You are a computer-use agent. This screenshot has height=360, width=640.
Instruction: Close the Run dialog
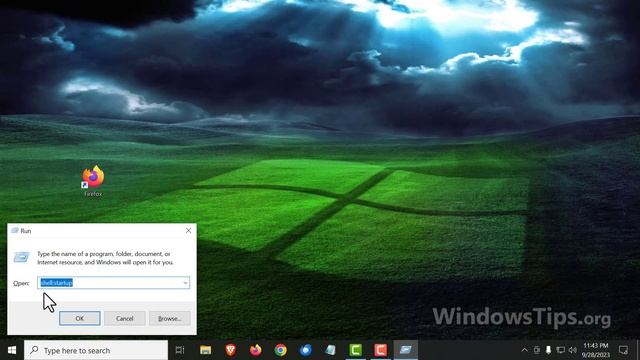(188, 231)
